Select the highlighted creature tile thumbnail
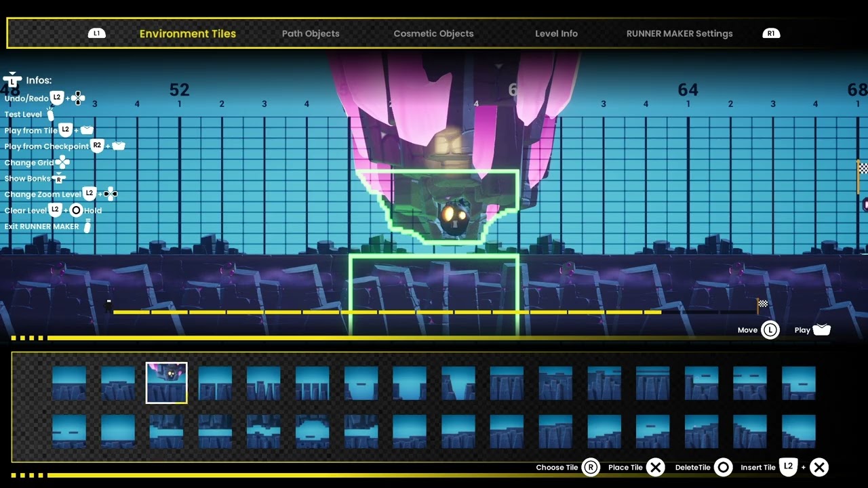868x488 pixels. pyautogui.click(x=167, y=383)
